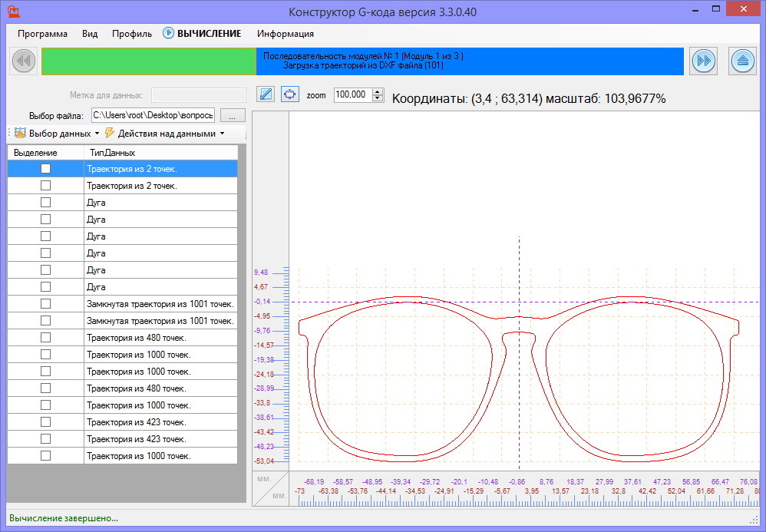Click the Выбор файла path input field
The height and width of the screenshot is (532, 766).
click(x=152, y=115)
